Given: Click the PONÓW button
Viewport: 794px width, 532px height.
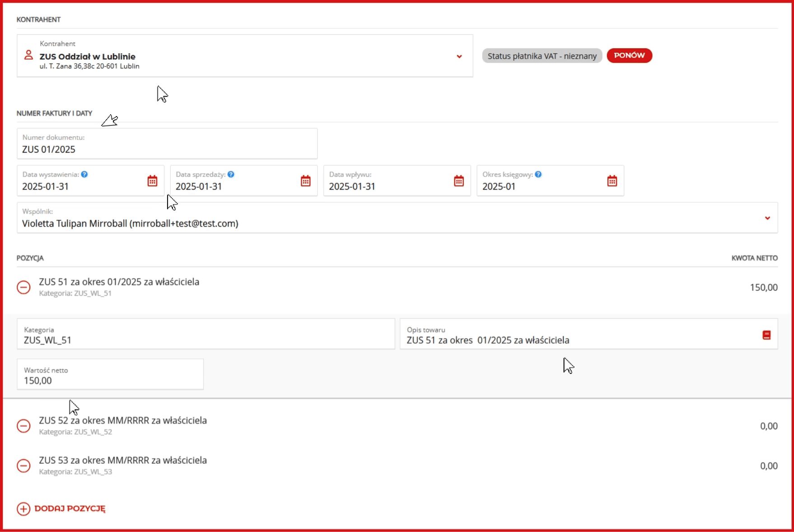Looking at the screenshot, I should pos(629,56).
